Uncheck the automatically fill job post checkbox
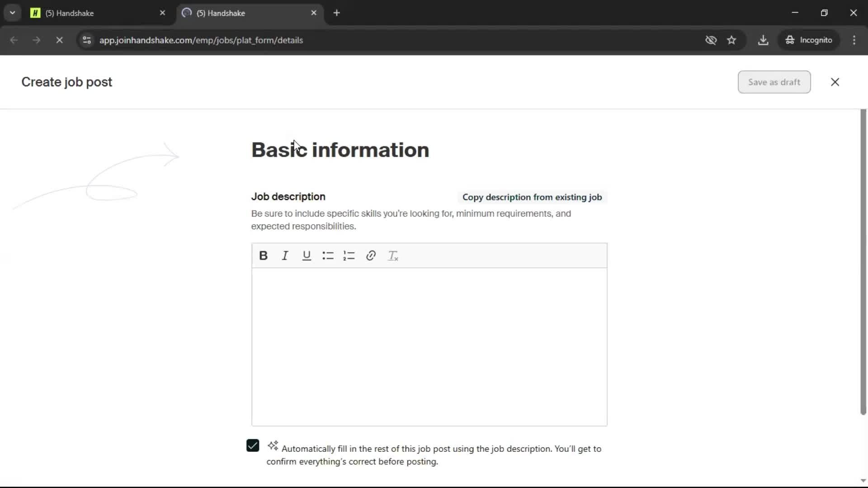This screenshot has width=868, height=488. click(x=253, y=446)
